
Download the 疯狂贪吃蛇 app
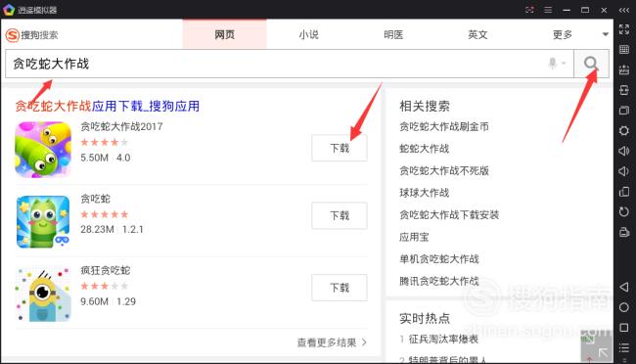[340, 288]
